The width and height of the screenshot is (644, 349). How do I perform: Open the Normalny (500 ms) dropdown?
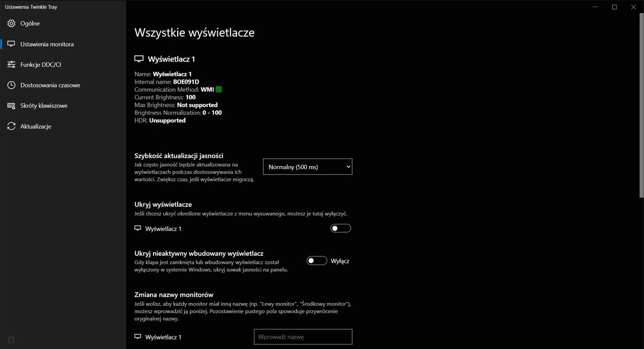pos(307,167)
